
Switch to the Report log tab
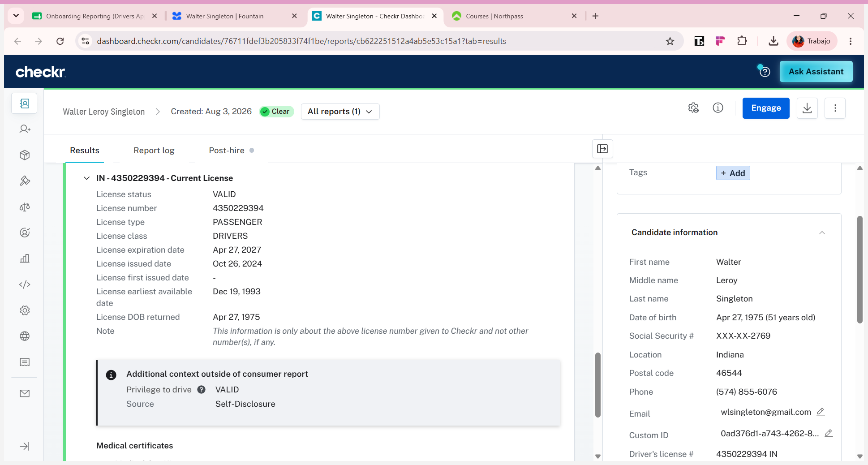coord(154,151)
